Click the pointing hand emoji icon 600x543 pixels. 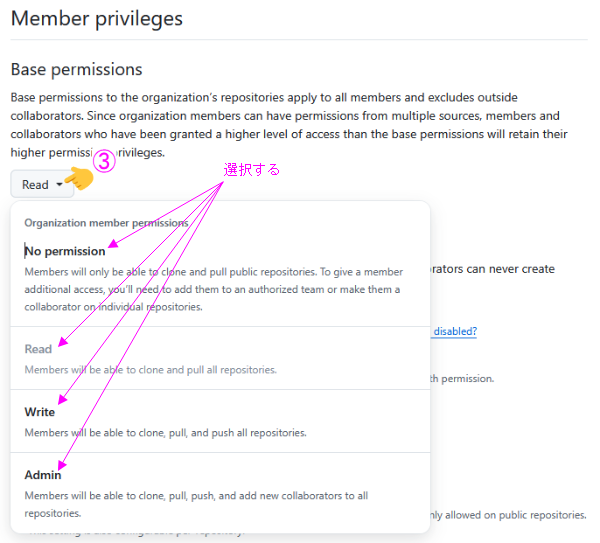pyautogui.click(x=78, y=180)
